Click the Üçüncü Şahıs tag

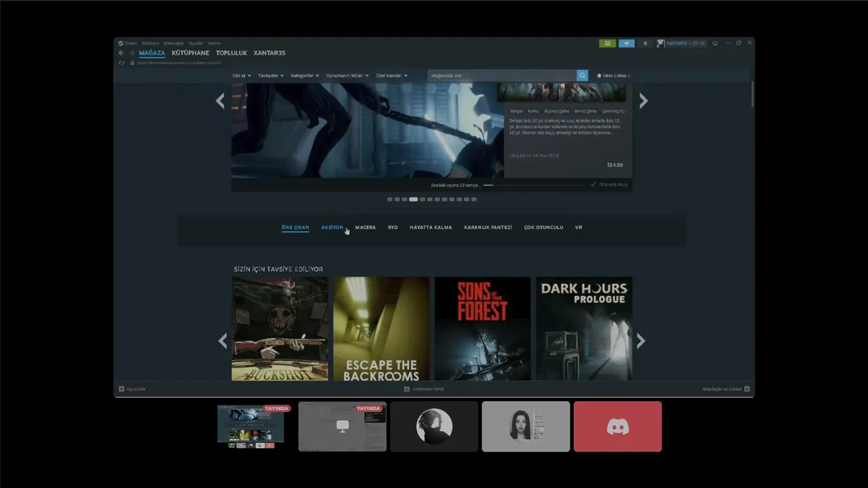point(556,111)
